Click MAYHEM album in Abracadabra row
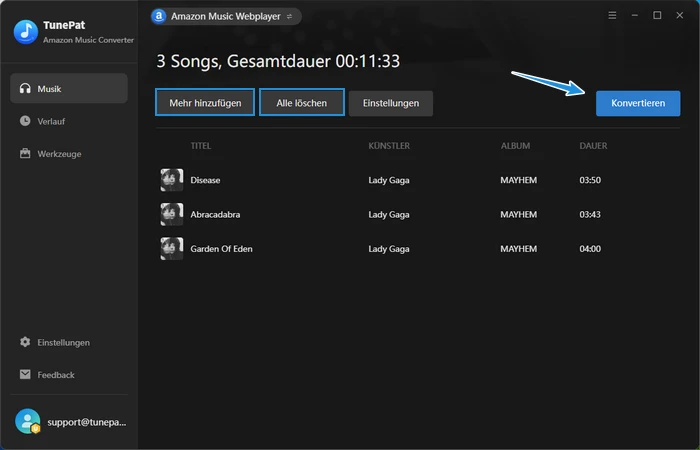Image resolution: width=700 pixels, height=450 pixels. tap(519, 214)
